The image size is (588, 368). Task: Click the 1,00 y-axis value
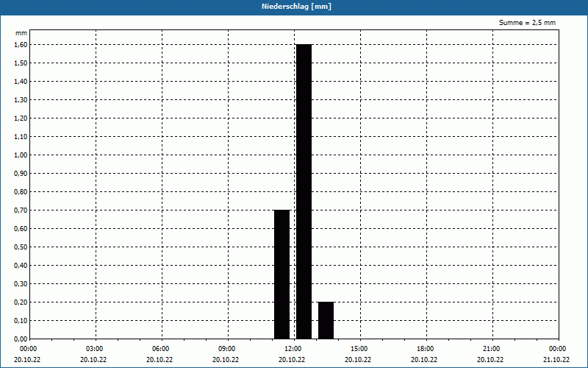21,155
